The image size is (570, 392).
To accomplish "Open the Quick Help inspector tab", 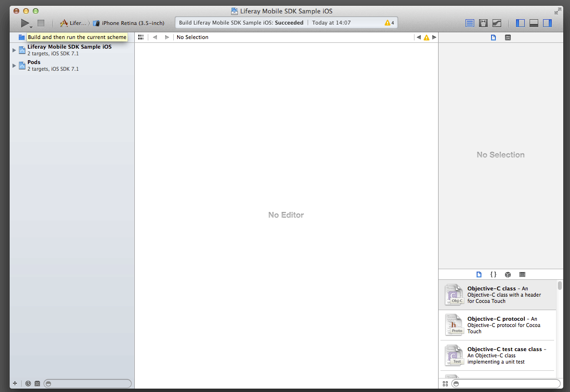I will 508,38.
